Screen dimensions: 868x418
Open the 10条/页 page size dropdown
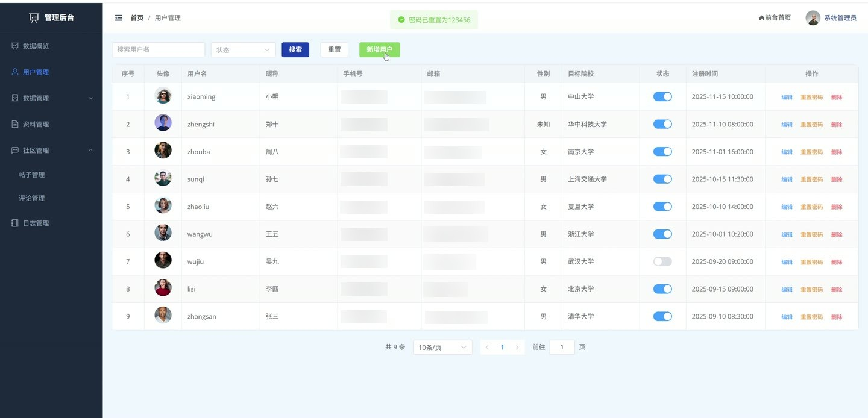click(442, 348)
